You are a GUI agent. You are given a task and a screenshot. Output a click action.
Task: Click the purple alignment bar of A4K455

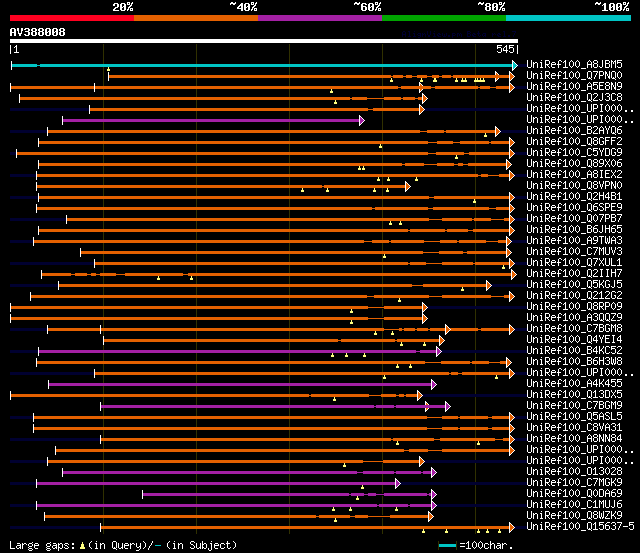(x=242, y=384)
